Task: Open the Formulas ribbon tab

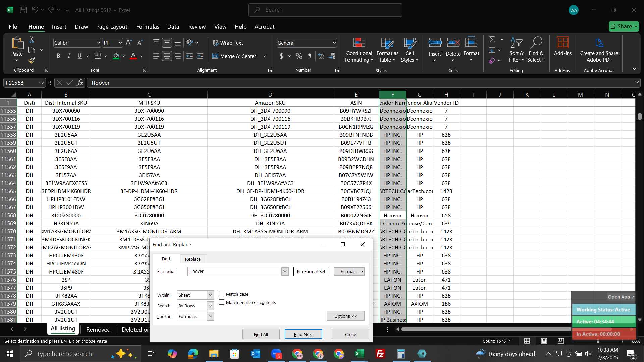Action: click(x=148, y=27)
